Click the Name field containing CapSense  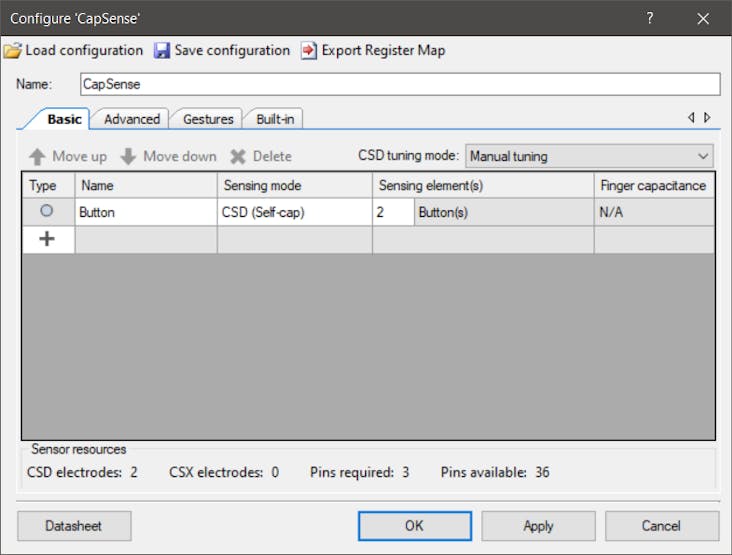pos(399,84)
